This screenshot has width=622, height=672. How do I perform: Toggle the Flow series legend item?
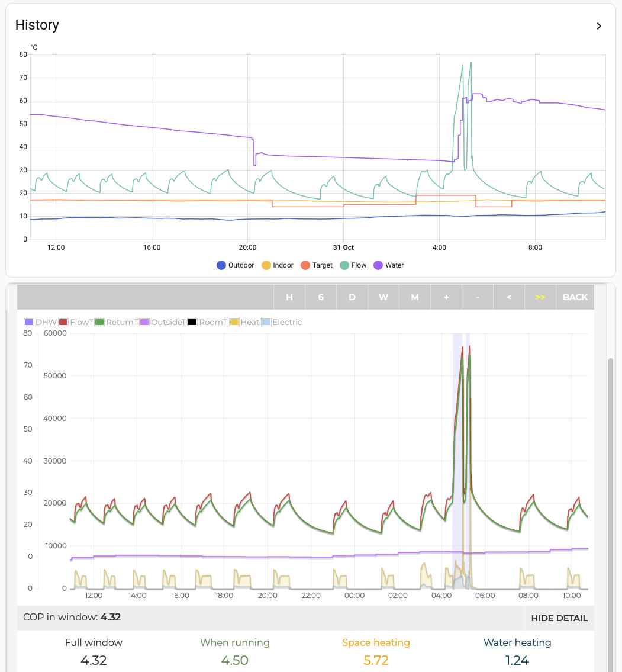point(353,265)
